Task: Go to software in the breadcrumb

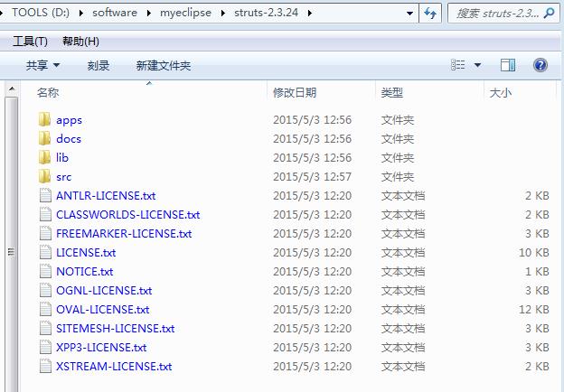Action: (x=115, y=13)
